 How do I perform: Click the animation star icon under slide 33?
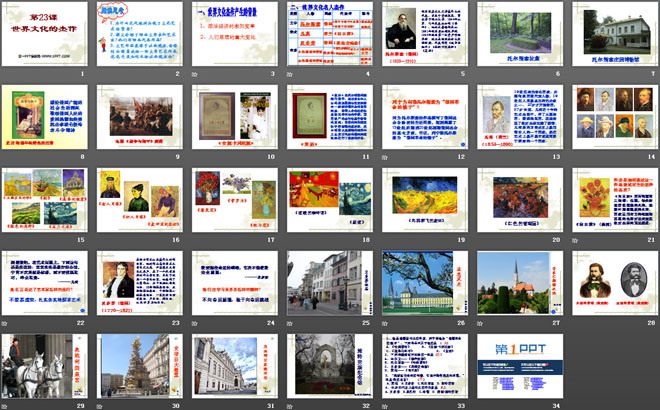click(385, 406)
